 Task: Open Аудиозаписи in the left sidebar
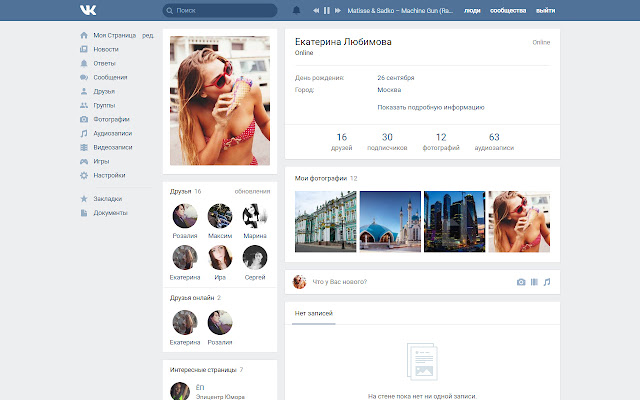(x=113, y=133)
